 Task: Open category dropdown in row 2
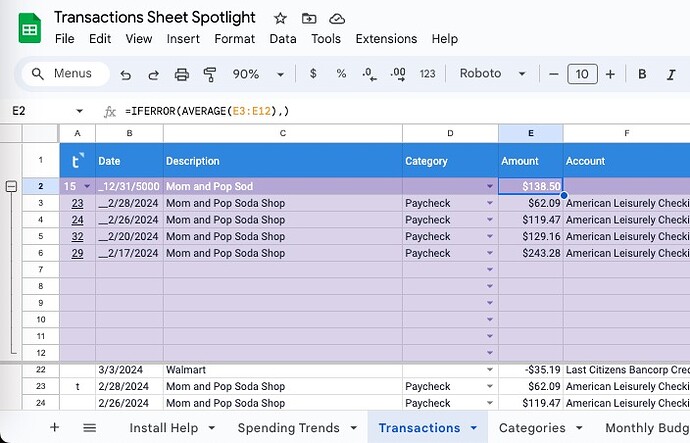(x=489, y=187)
